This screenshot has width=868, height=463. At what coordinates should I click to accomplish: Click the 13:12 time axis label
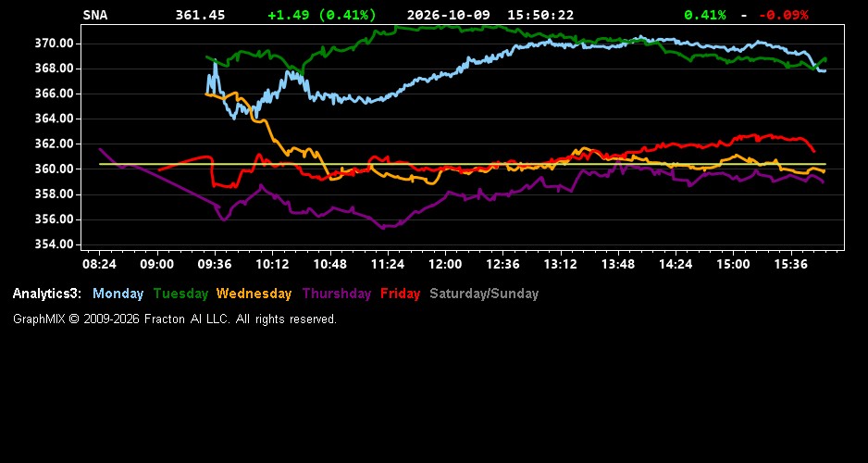coord(560,264)
